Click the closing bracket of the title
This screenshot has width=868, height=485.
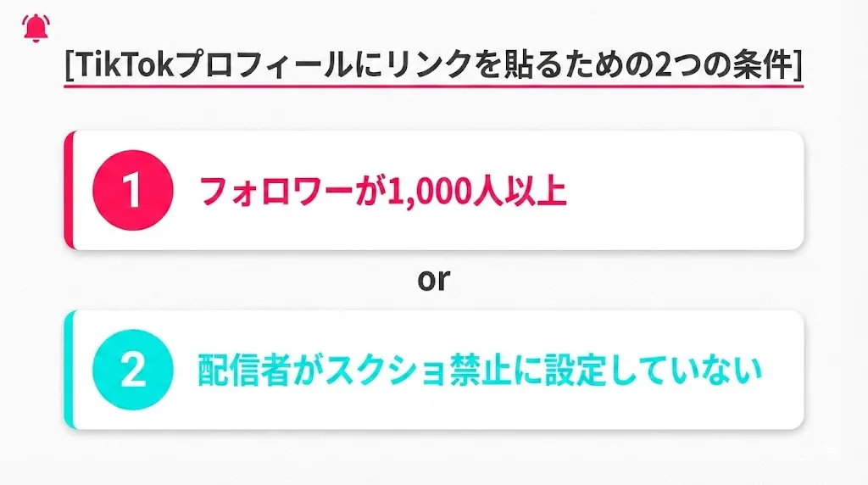tap(797, 65)
